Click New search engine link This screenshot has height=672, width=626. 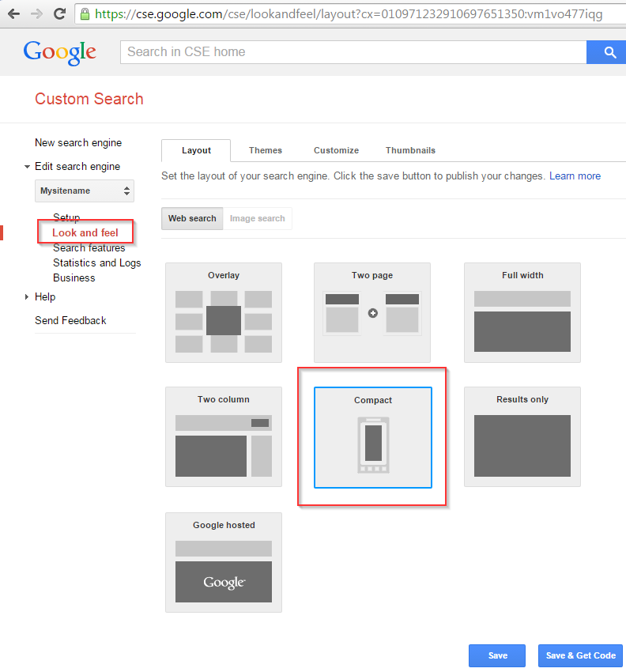(78, 143)
